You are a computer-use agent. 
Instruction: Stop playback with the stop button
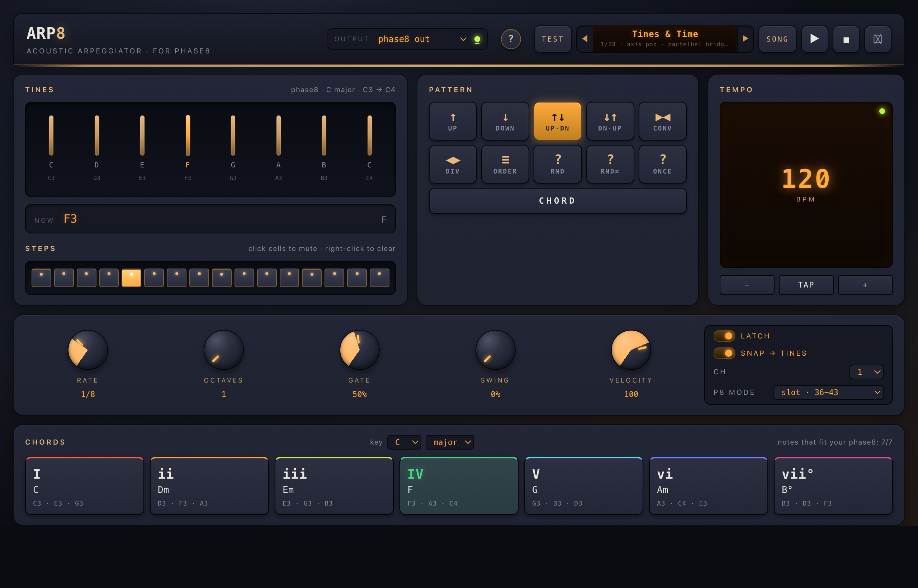coord(846,39)
